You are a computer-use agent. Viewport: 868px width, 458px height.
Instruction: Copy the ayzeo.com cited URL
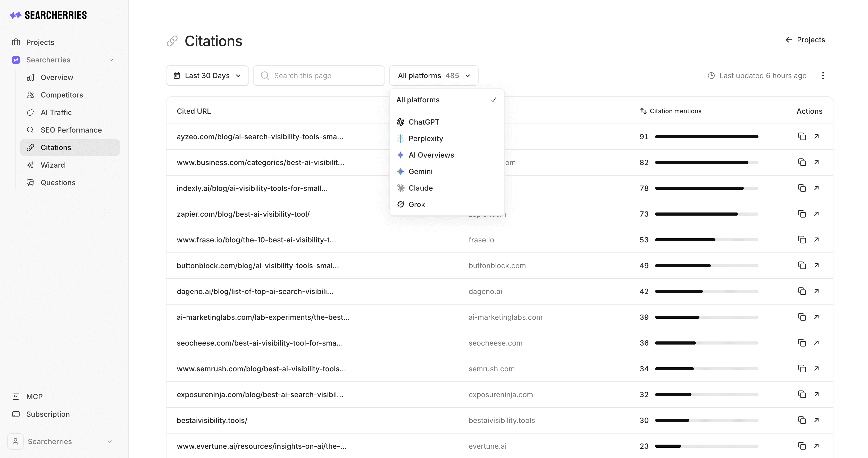point(802,137)
